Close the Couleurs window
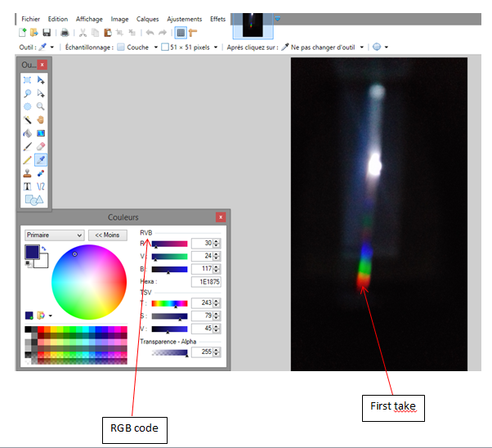Screen dimensions: 492x448 [221, 217]
